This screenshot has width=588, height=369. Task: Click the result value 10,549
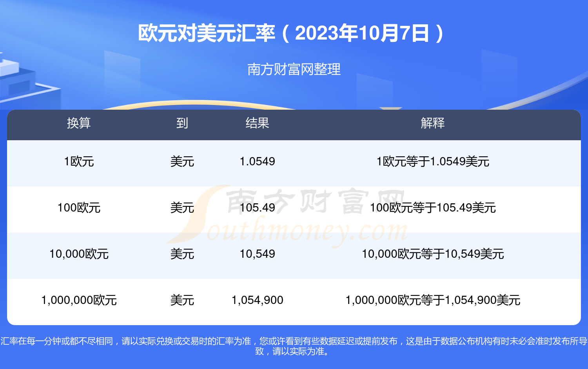(x=257, y=254)
